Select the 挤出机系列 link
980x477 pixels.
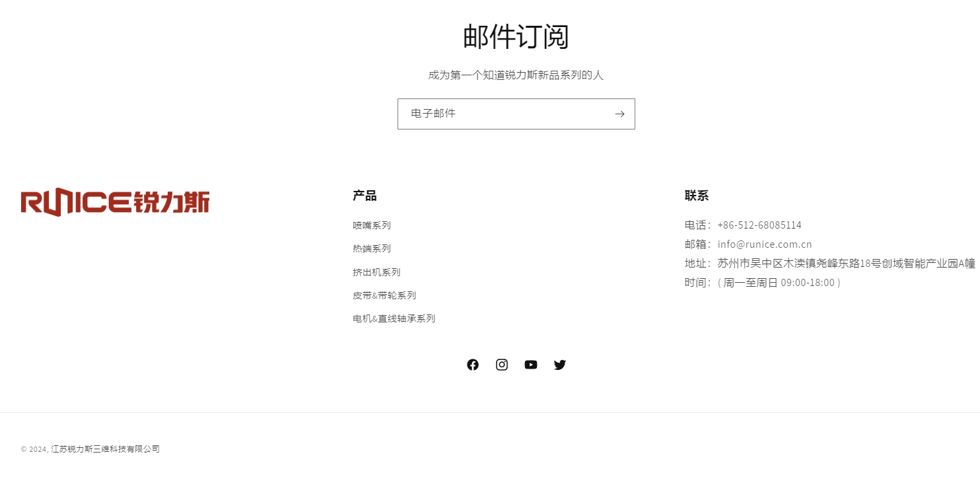pos(376,272)
